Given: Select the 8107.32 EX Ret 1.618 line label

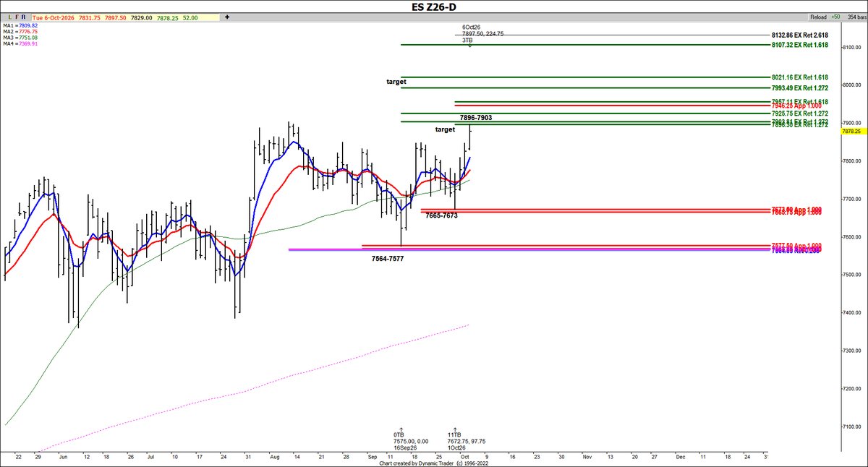Looking at the screenshot, I should click(x=799, y=45).
